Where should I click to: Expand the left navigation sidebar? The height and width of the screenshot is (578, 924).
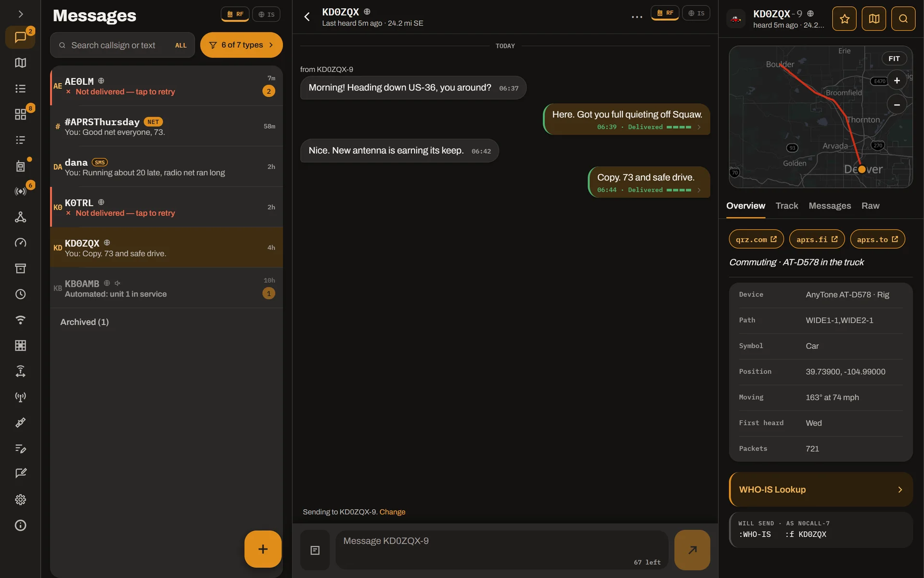coord(20,14)
